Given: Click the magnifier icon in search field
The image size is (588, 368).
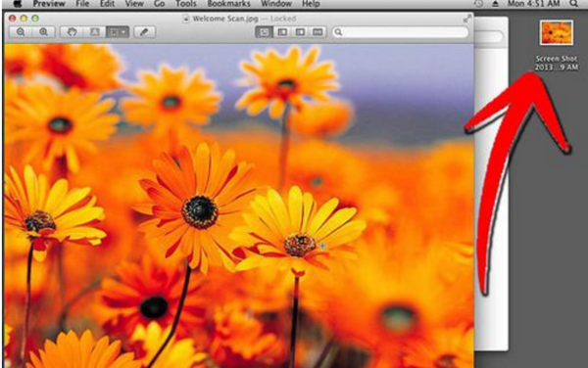Looking at the screenshot, I should point(338,32).
